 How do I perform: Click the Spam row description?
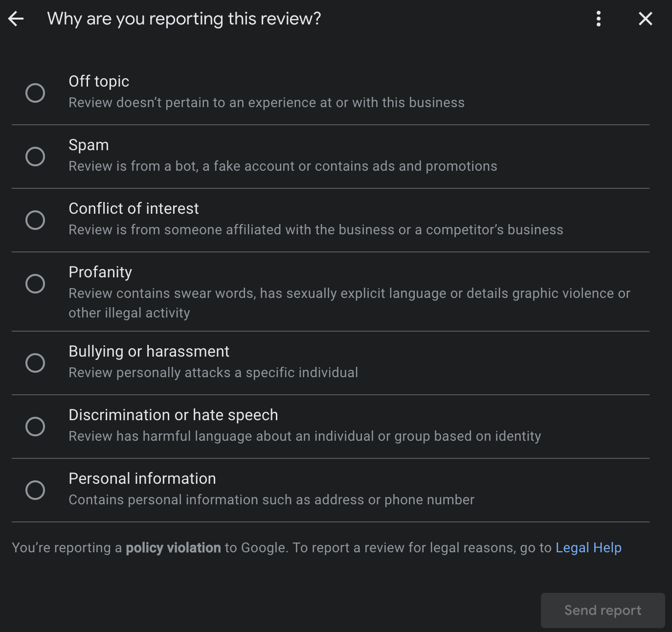tap(283, 166)
